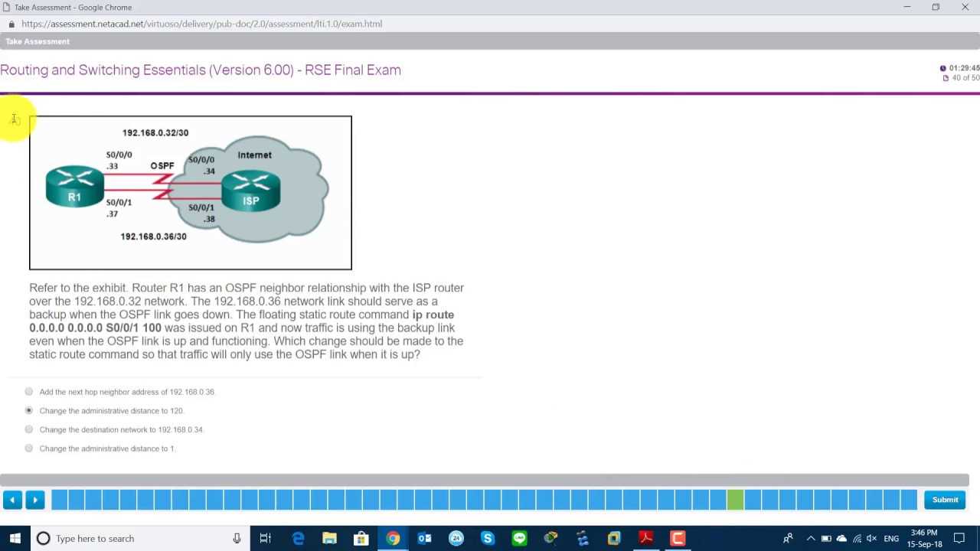Open File Explorer from taskbar
The height and width of the screenshot is (551, 980).
coord(329,538)
